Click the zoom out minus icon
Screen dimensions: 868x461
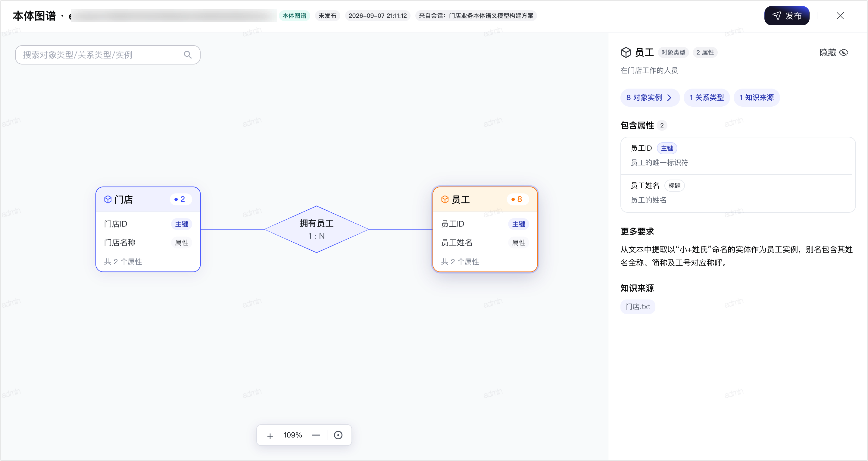316,435
